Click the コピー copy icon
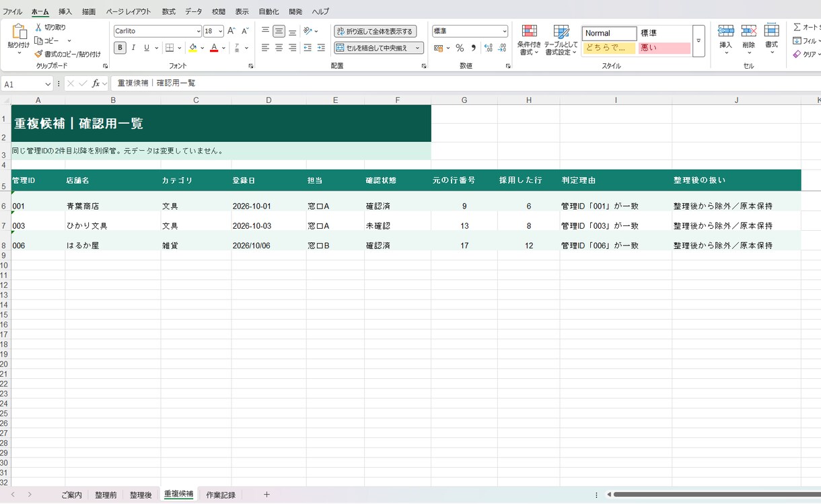Screen dimensions: 821x504 (38, 40)
